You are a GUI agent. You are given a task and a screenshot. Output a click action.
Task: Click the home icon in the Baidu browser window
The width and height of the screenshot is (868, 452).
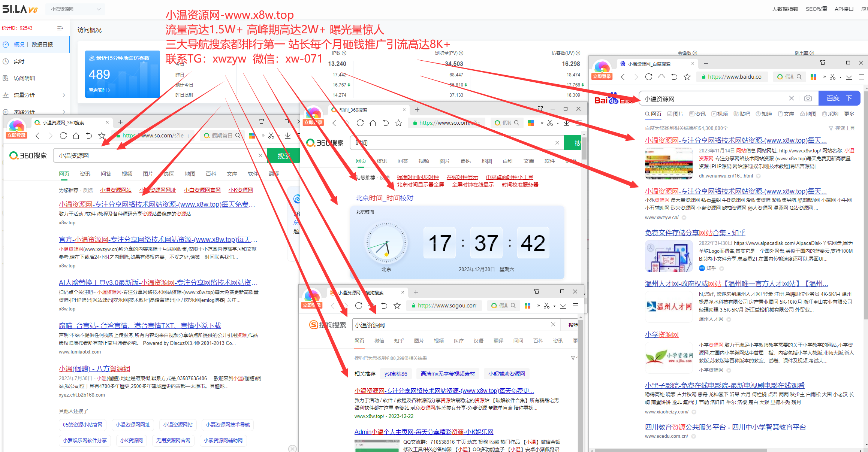661,77
